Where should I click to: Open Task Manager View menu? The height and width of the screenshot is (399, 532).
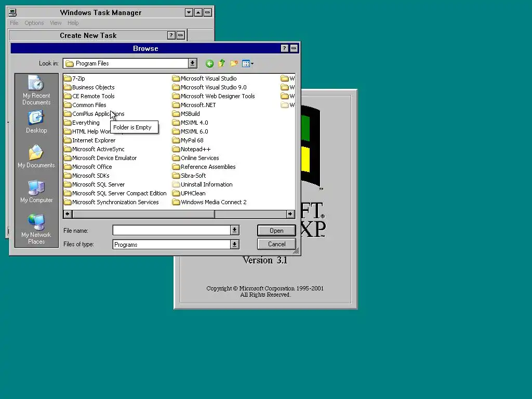pos(56,23)
